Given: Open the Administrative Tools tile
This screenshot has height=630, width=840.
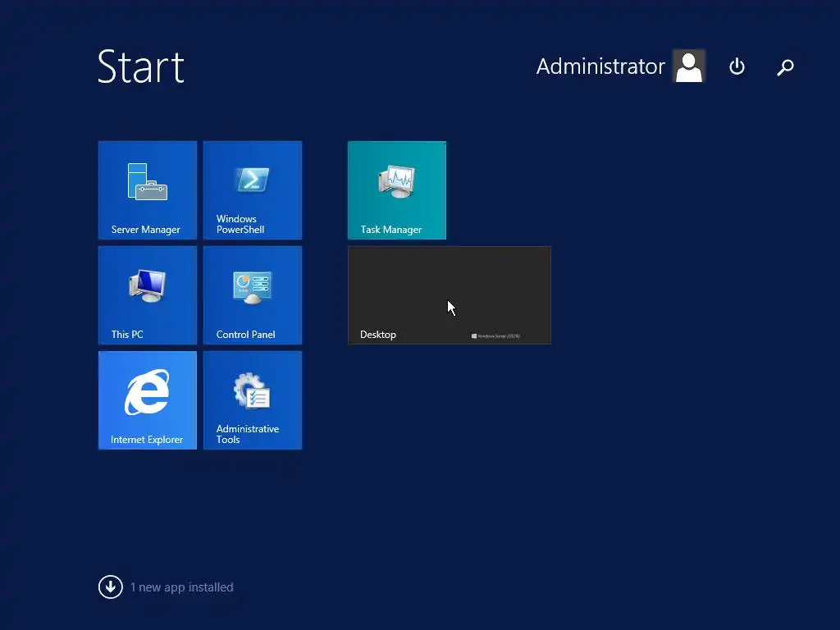Looking at the screenshot, I should click(253, 400).
